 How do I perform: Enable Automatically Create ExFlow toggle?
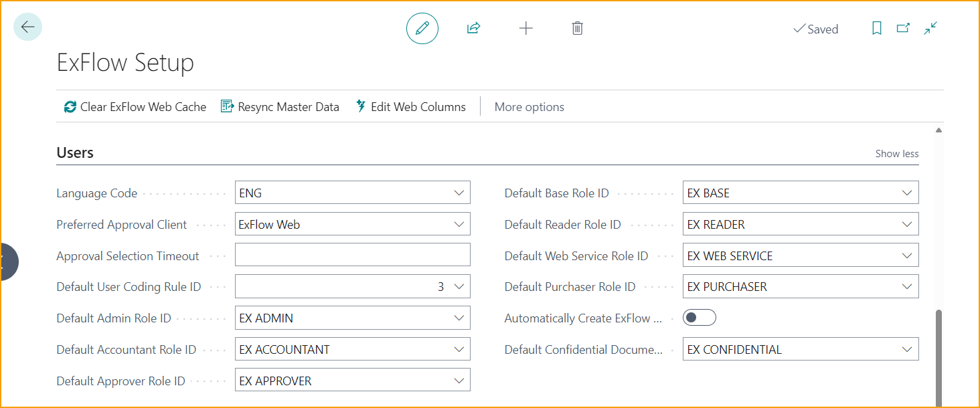699,317
